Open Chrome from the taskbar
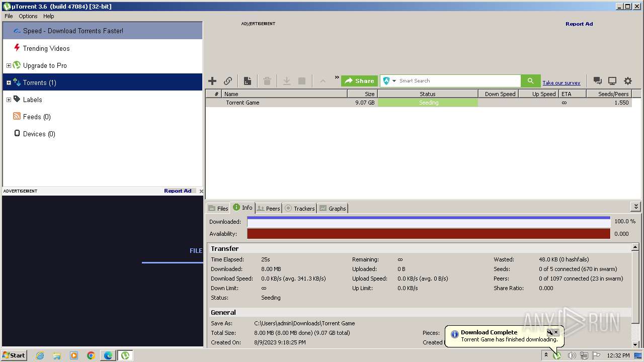 tap(91, 355)
